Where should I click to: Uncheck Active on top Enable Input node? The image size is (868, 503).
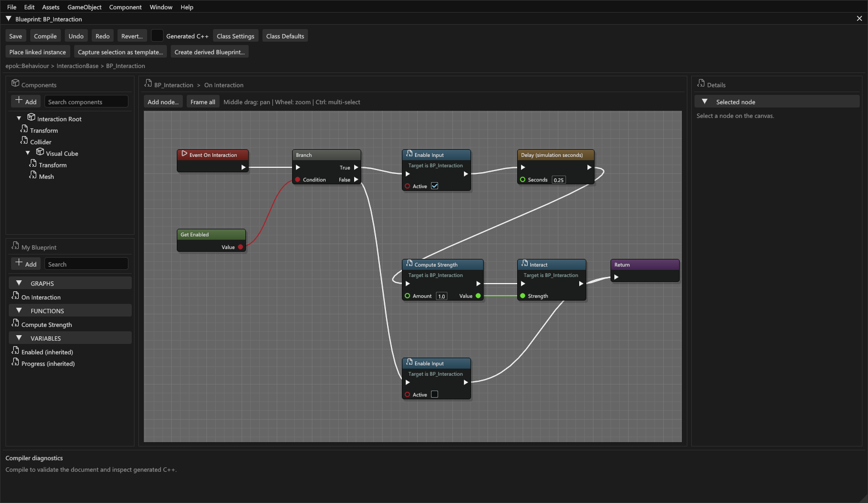(x=435, y=186)
